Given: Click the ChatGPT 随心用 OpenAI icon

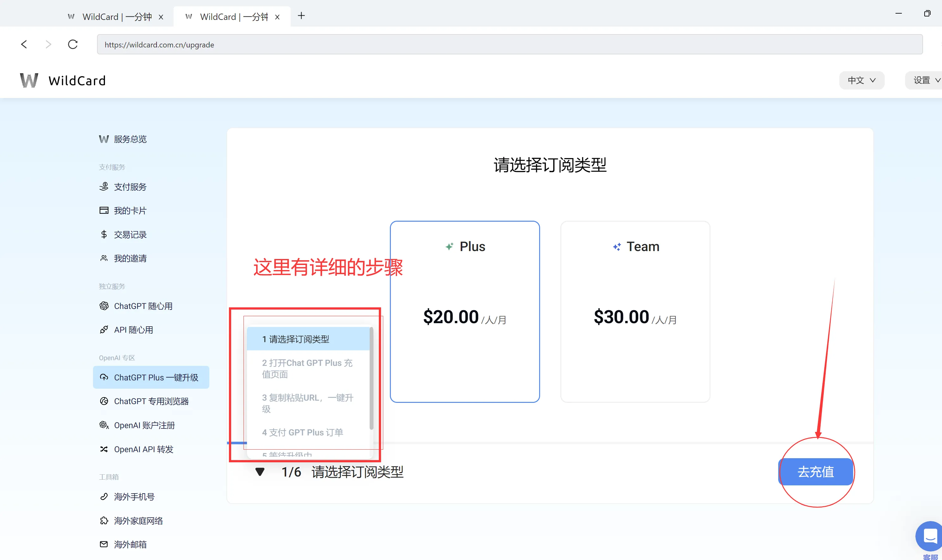Looking at the screenshot, I should pos(104,306).
